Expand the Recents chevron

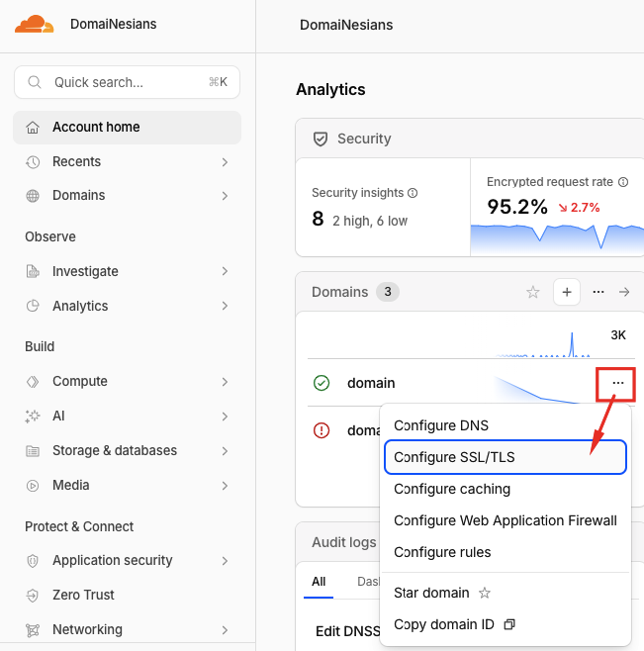point(225,162)
